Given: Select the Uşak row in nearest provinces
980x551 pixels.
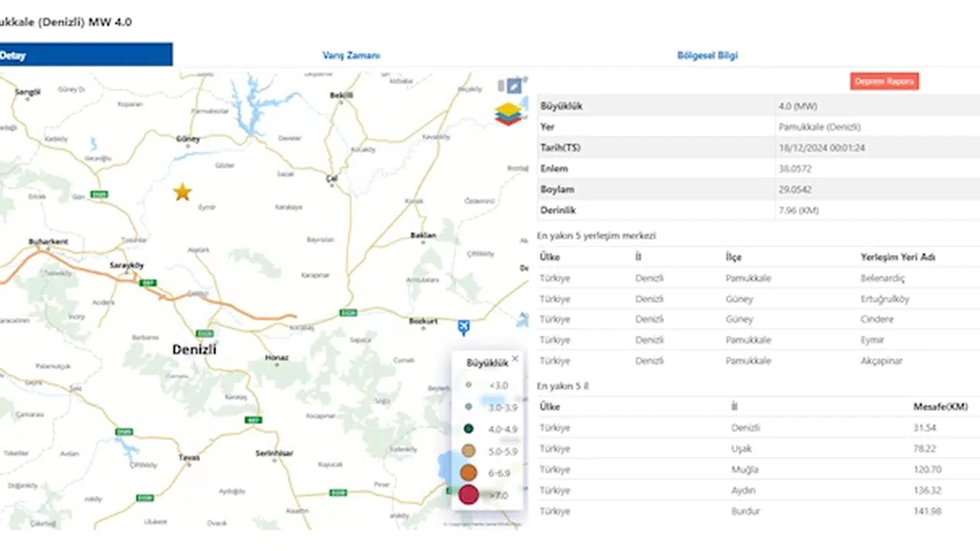Looking at the screenshot, I should pyautogui.click(x=758, y=448).
